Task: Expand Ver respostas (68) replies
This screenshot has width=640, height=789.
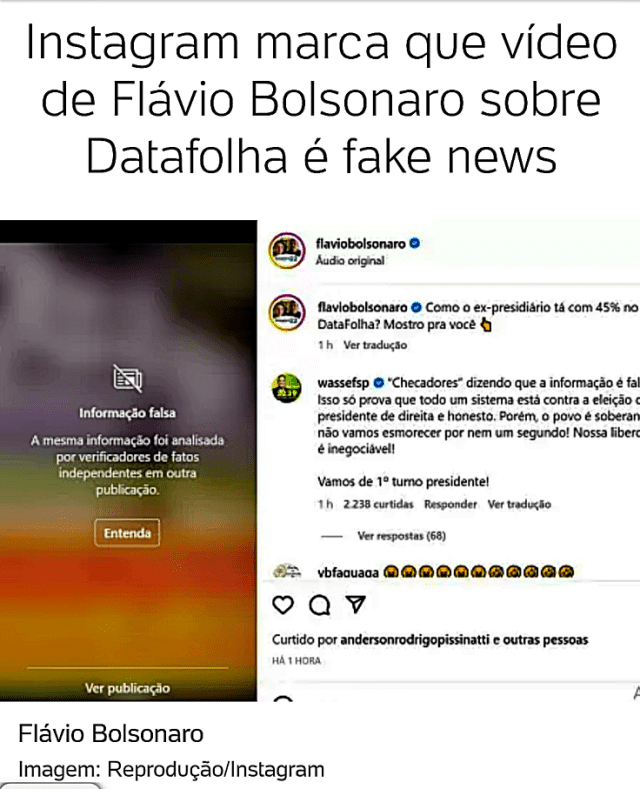Action: 402,536
